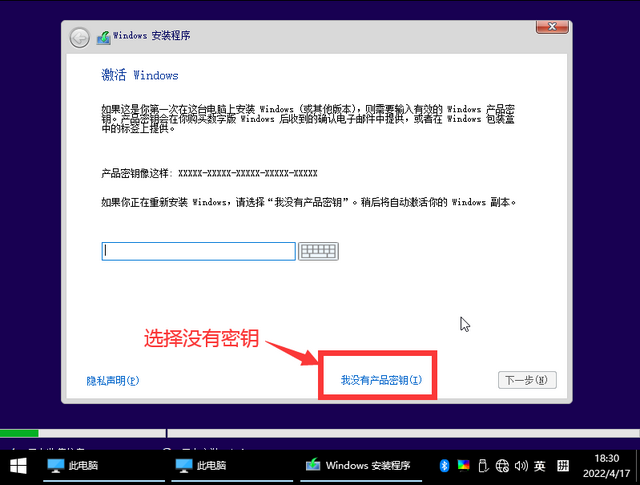Click the setup progress bar at bottom
This screenshot has width=640, height=485.
pyautogui.click(x=320, y=433)
